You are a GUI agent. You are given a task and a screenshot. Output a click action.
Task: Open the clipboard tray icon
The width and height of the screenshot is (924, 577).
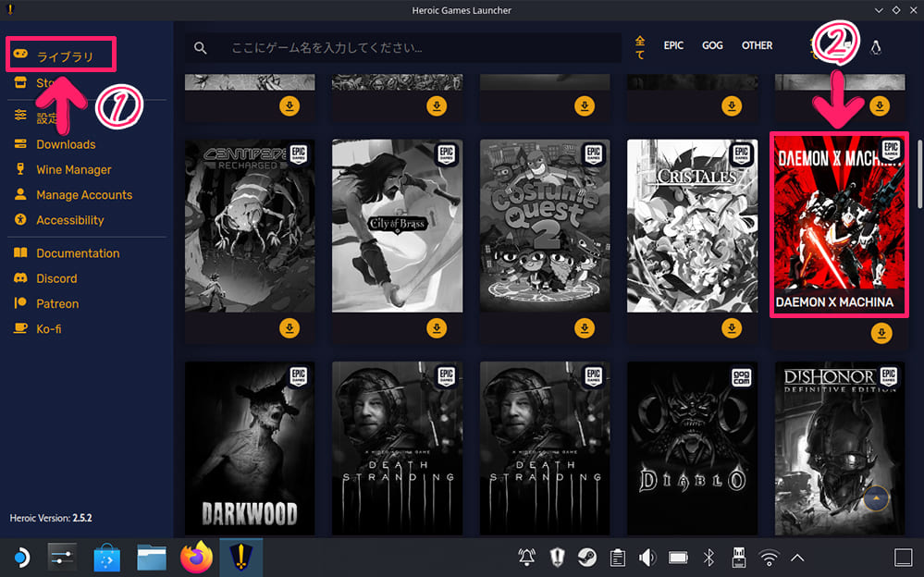click(x=618, y=558)
